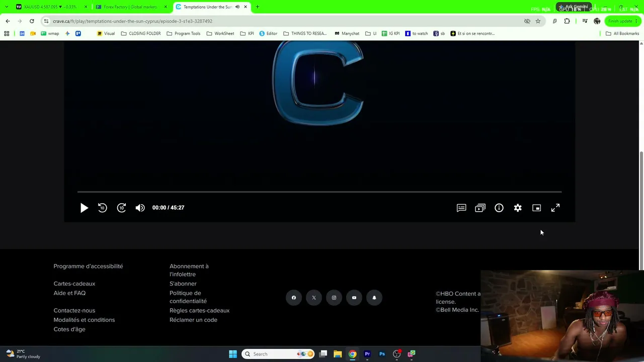Open Cartes-cadeaux link

click(74, 284)
